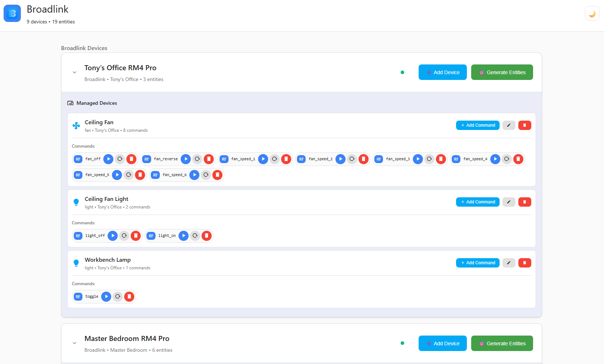Screen dimensions: 604x364
Task: Send the Workbench Lamp toggle command
Action: point(106,296)
